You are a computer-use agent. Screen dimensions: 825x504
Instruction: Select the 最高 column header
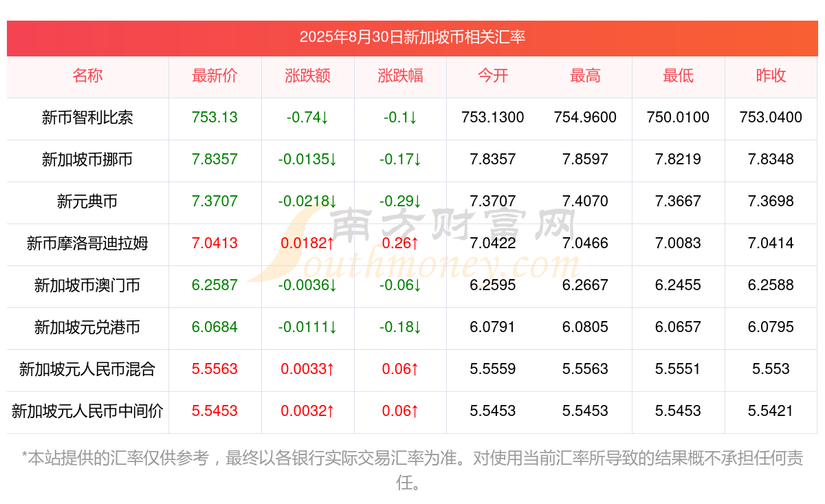coord(585,76)
